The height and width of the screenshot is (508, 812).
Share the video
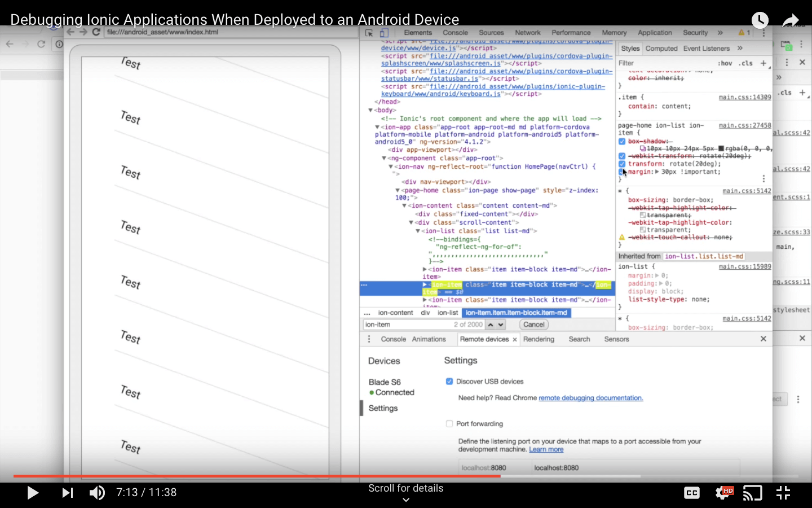(x=791, y=21)
